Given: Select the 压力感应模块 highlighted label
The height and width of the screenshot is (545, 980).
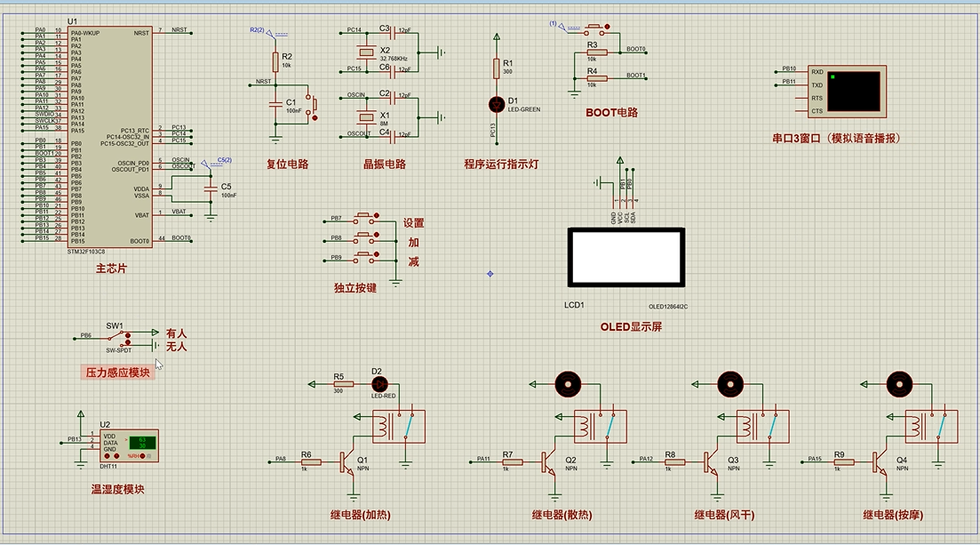Looking at the screenshot, I should [117, 373].
